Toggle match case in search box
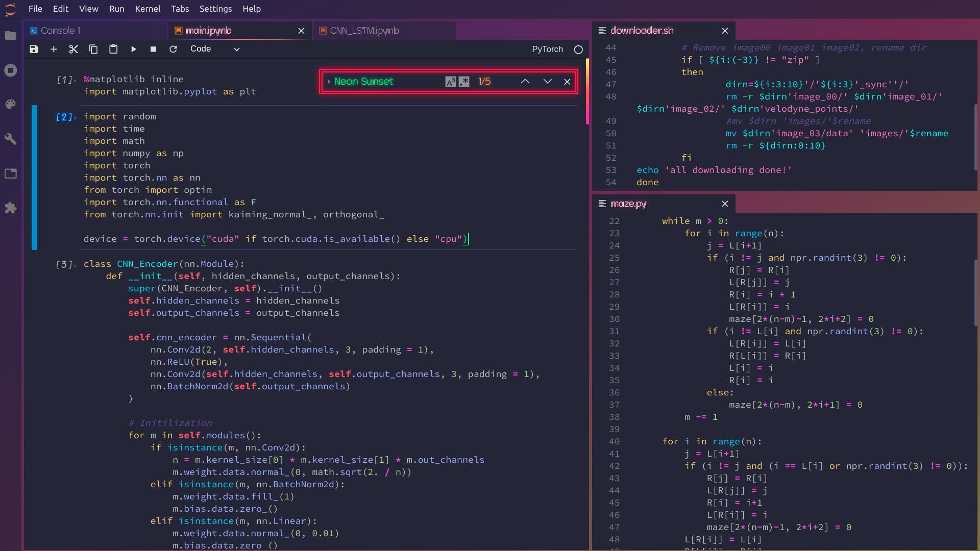 (x=450, y=82)
